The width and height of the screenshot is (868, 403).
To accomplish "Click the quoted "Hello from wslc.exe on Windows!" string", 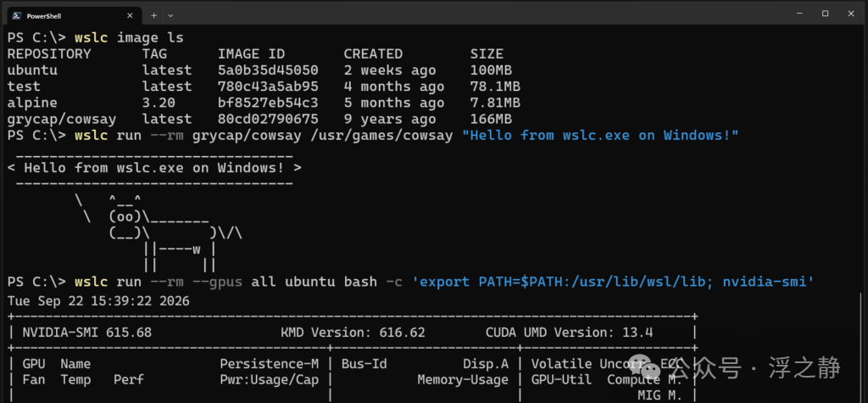I will coord(601,135).
